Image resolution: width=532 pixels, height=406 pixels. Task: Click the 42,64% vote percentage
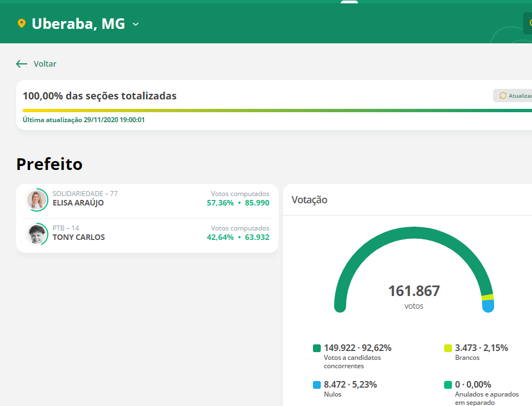tap(220, 237)
